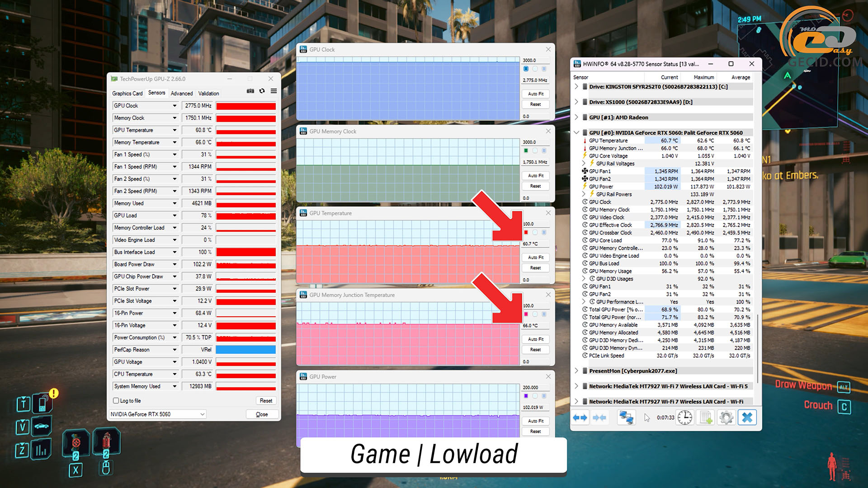The width and height of the screenshot is (868, 488).
Task: Select the Sensors tab in GPU-Z
Action: (157, 93)
